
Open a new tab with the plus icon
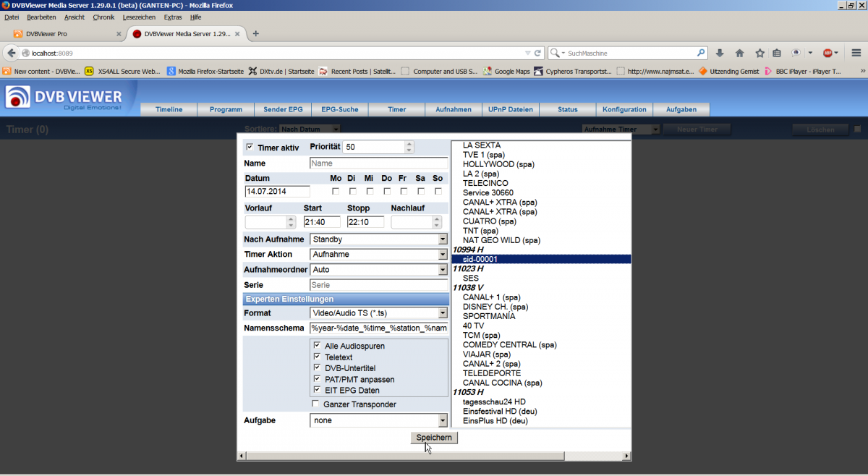pos(255,33)
